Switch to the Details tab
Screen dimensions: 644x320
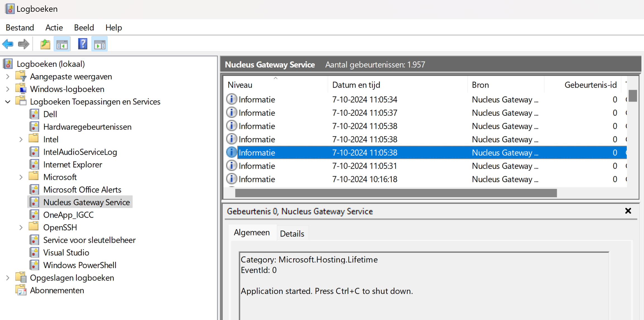[x=292, y=234]
